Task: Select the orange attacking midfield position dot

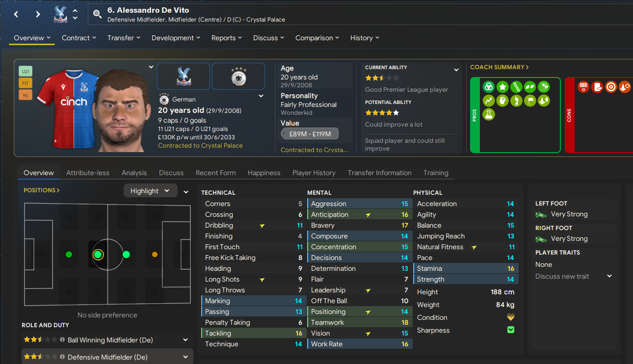Action: coord(155,254)
